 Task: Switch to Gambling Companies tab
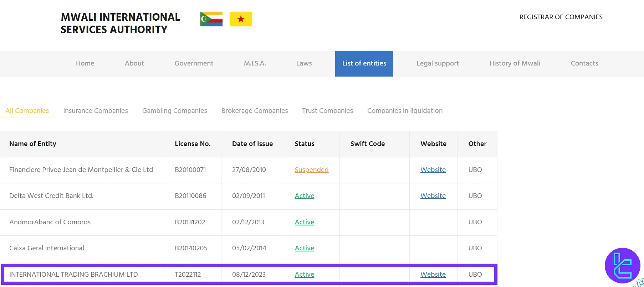click(x=174, y=111)
